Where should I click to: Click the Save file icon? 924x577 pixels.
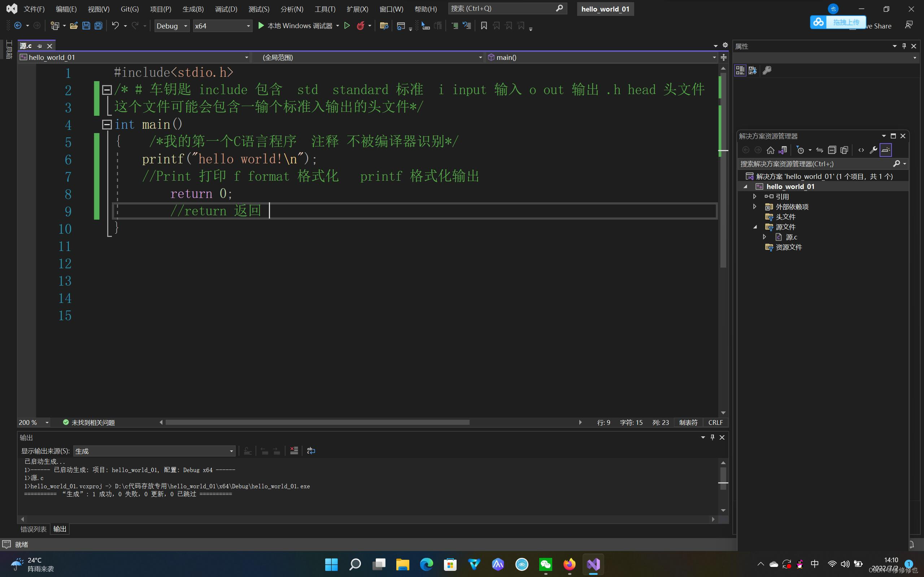86,26
